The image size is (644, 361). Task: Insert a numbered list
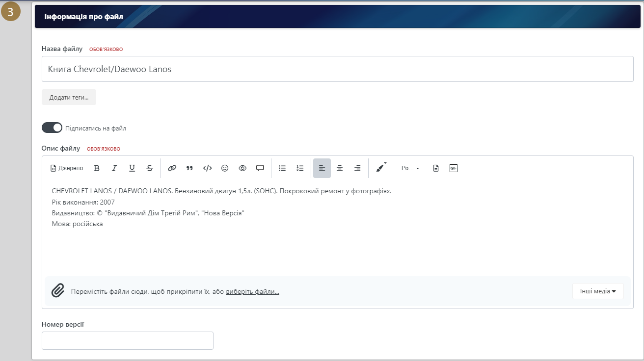(x=300, y=168)
